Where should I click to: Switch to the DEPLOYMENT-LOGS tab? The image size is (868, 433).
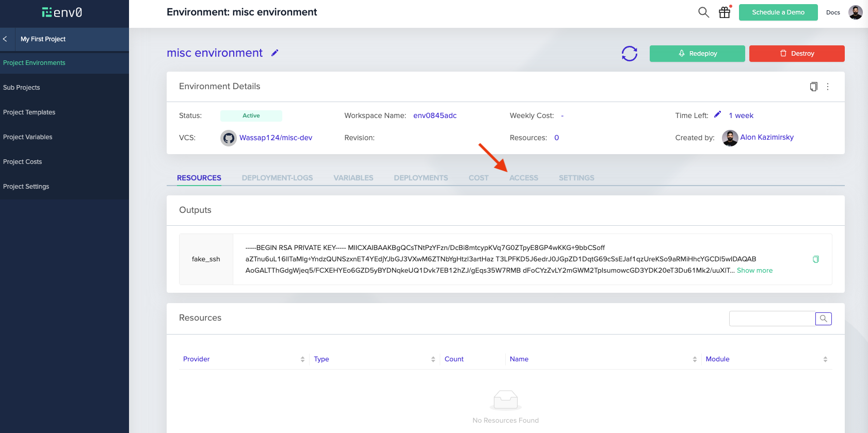pos(277,178)
